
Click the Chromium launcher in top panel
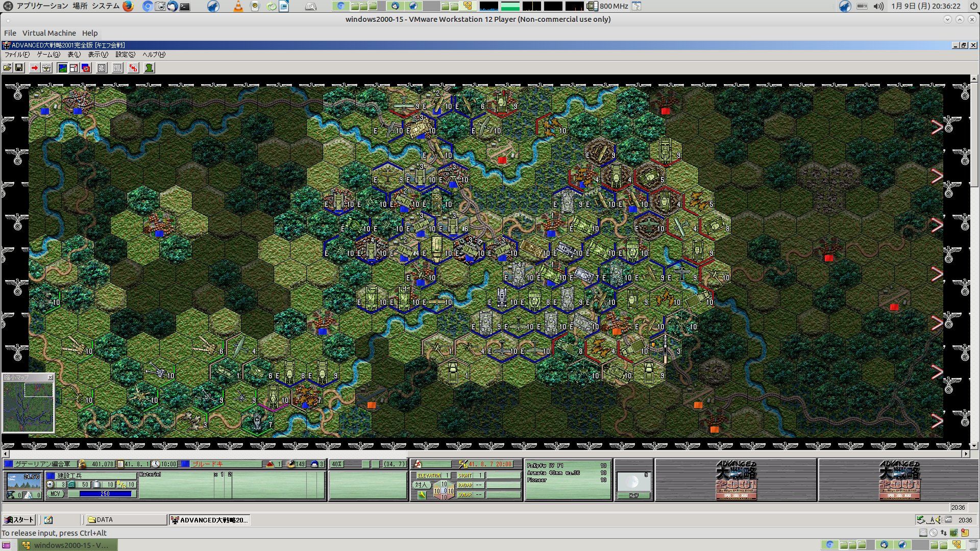pyautogui.click(x=147, y=6)
